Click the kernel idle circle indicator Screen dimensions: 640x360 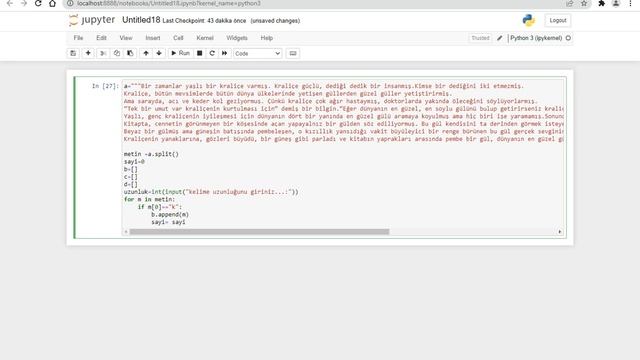pos(568,38)
